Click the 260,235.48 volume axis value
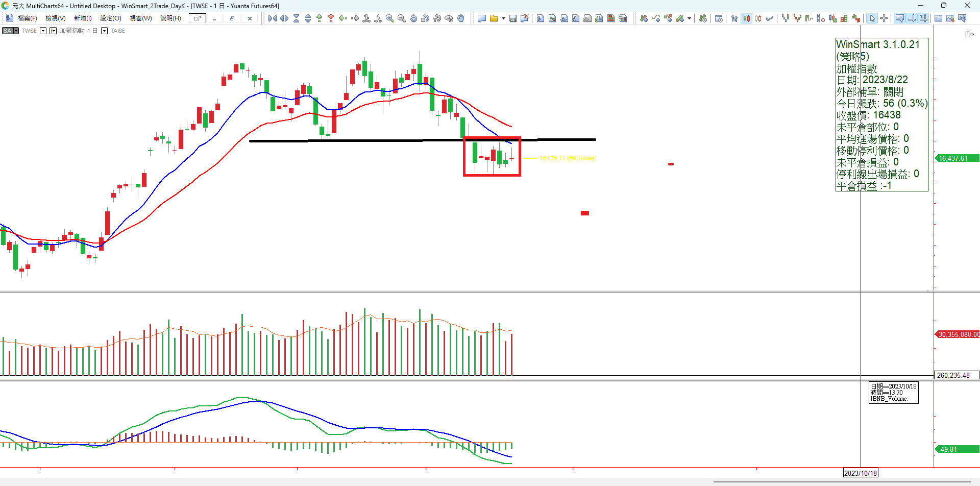Image resolution: width=980 pixels, height=486 pixels. (x=957, y=375)
